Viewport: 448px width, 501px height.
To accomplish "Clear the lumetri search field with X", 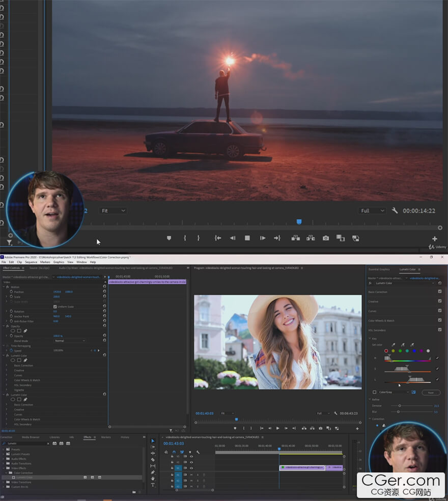I will 48,443.
